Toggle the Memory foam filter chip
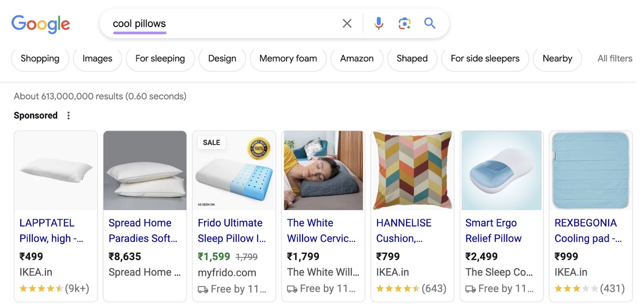 [287, 58]
